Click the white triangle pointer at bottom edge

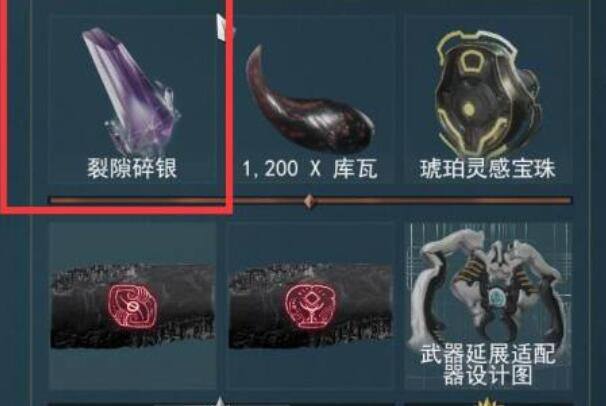220,401
